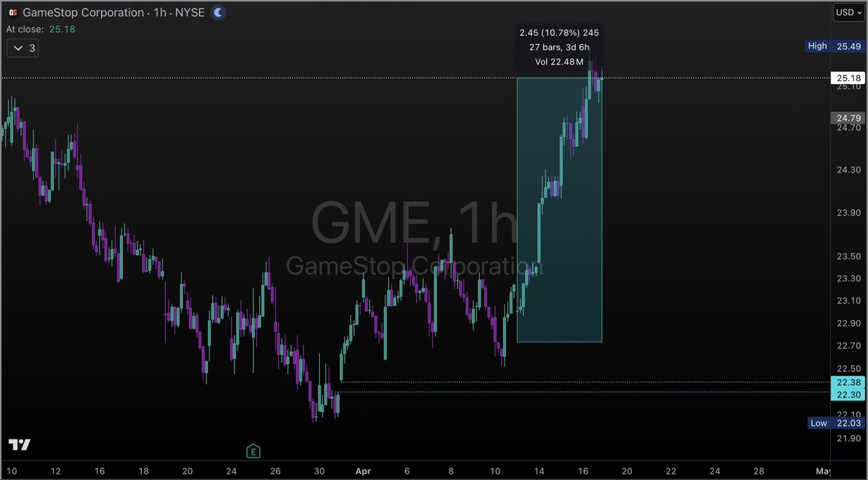The image size is (868, 480).
Task: Click the 'Apr' label on the time axis
Action: click(x=363, y=471)
